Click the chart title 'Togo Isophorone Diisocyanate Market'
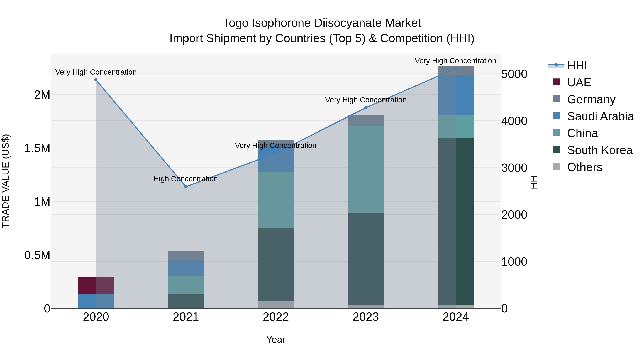644x362 pixels. click(x=322, y=23)
